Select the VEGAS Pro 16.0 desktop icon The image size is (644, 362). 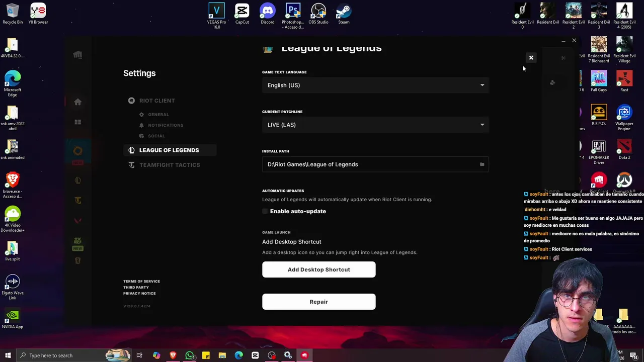click(x=216, y=16)
